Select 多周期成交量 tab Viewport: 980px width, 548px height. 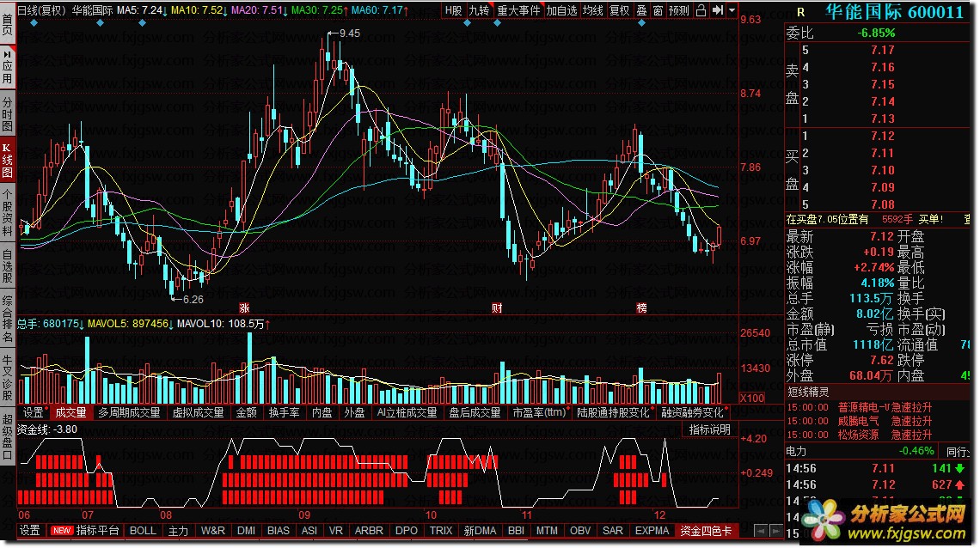[x=129, y=412]
